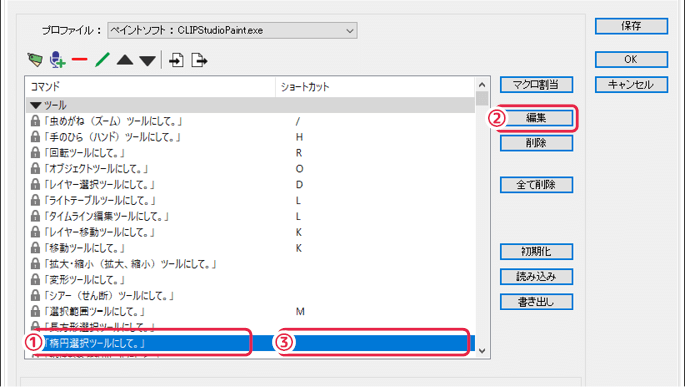Sort by the ショートカット column header

375,87
